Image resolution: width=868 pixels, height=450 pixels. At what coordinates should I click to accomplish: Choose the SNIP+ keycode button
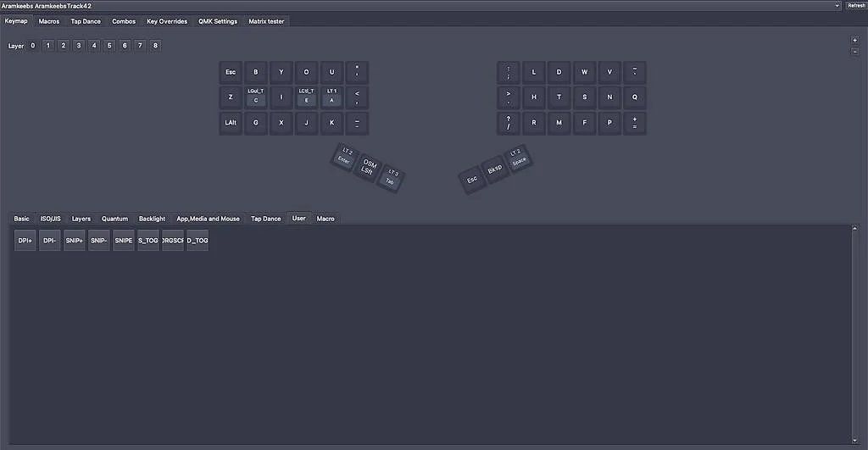[x=75, y=240]
